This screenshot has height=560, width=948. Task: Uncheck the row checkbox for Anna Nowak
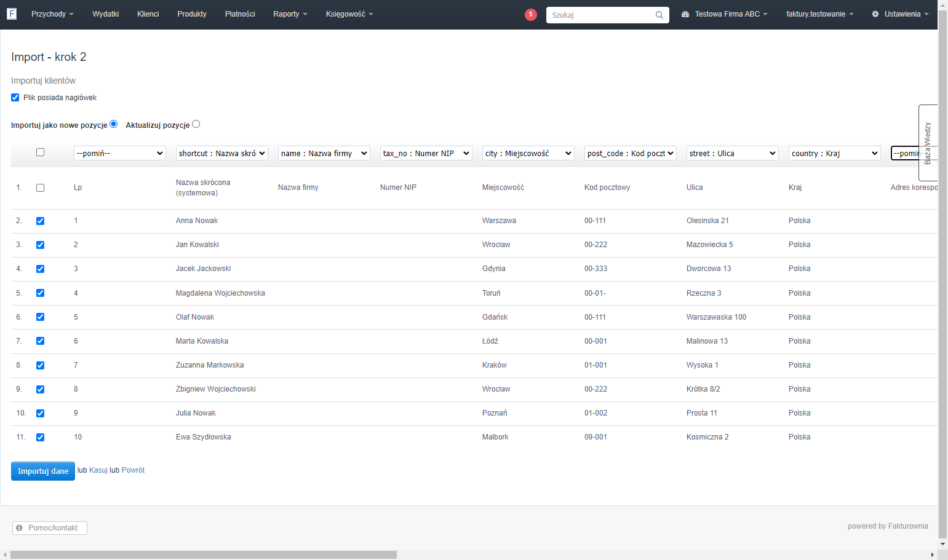41,221
